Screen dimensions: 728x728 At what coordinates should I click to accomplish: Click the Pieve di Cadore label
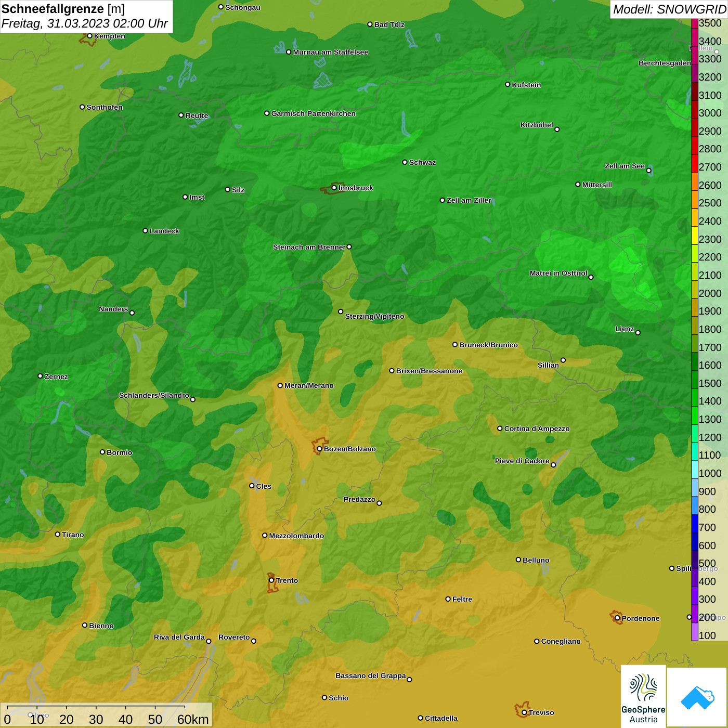(522, 461)
